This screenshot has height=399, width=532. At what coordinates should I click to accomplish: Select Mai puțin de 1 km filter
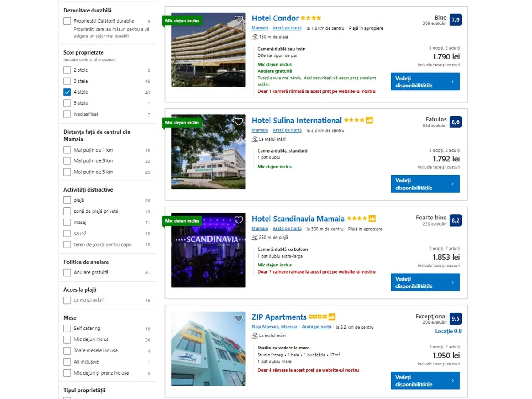tap(67, 150)
